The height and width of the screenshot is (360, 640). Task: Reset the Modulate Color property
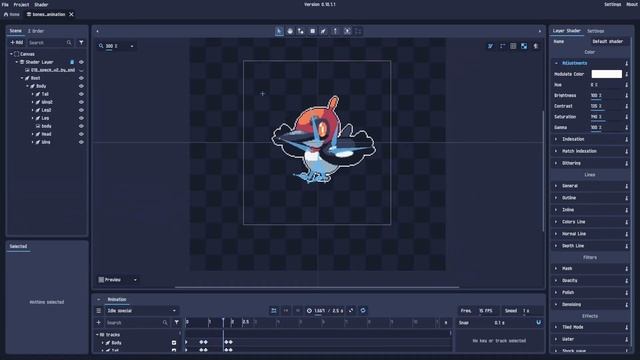tap(627, 74)
